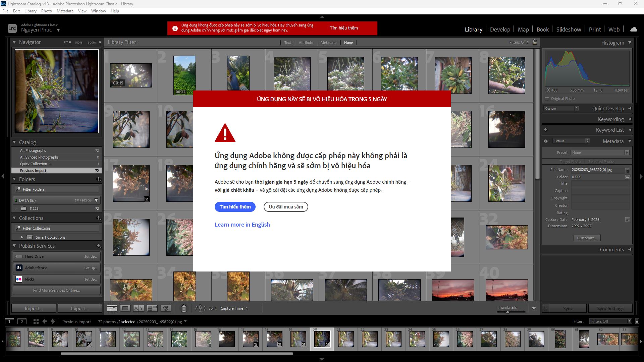Type in the Filter Folders field
The height and width of the screenshot is (362, 644).
pyautogui.click(x=57, y=189)
